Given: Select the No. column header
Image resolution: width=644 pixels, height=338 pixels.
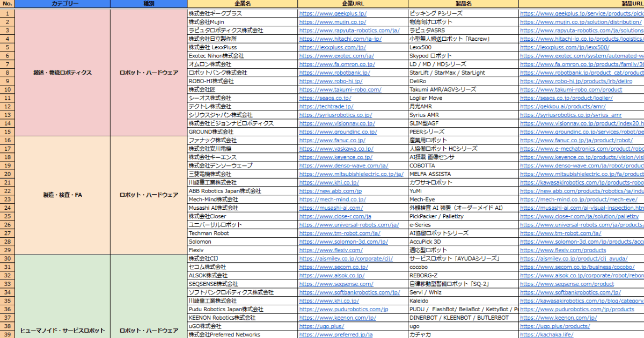Looking at the screenshot, I should click(x=8, y=4).
